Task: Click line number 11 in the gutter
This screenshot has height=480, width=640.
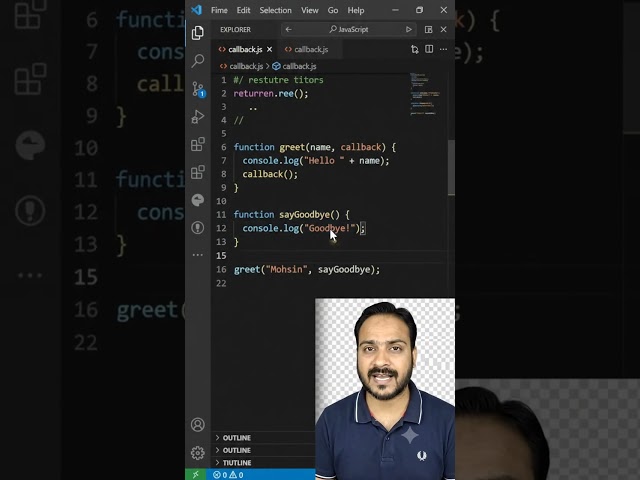Action: click(x=221, y=214)
